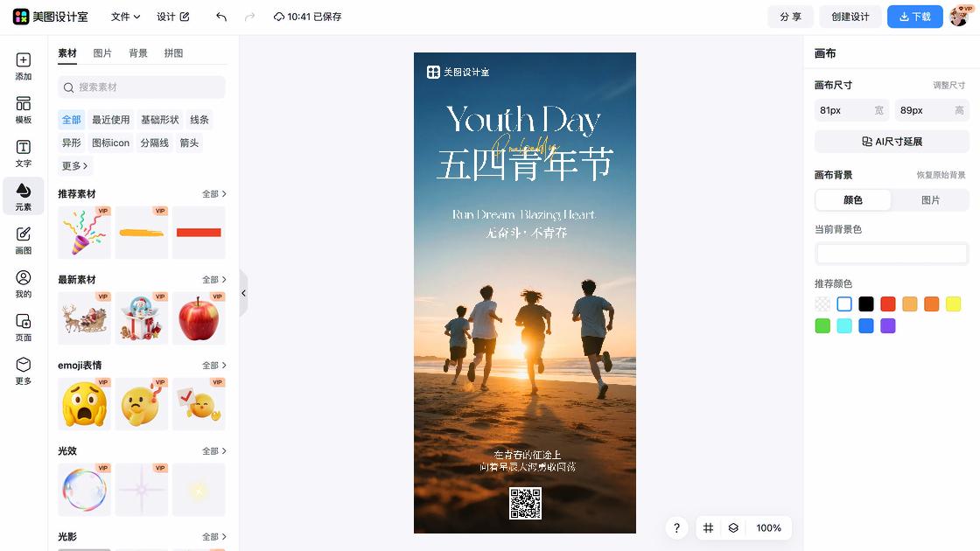
Task: Switch to the 图片 tab in left panel
Action: click(x=102, y=53)
